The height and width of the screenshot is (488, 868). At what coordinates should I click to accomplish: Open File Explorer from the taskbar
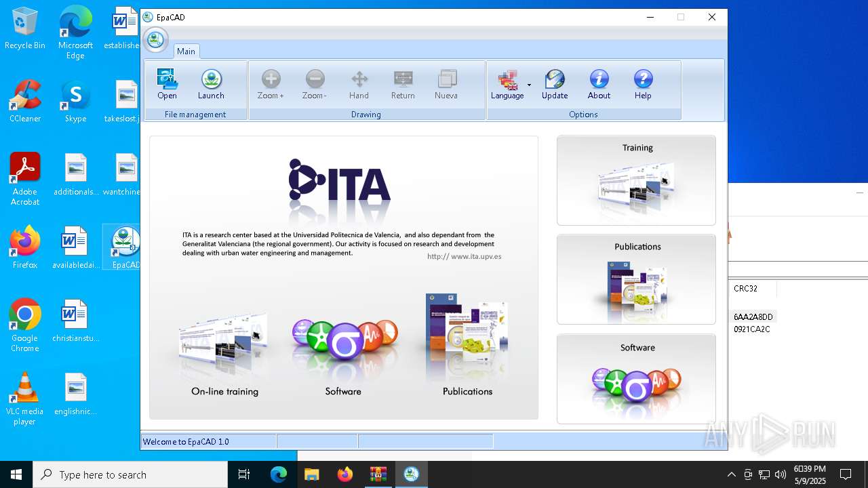pyautogui.click(x=311, y=474)
